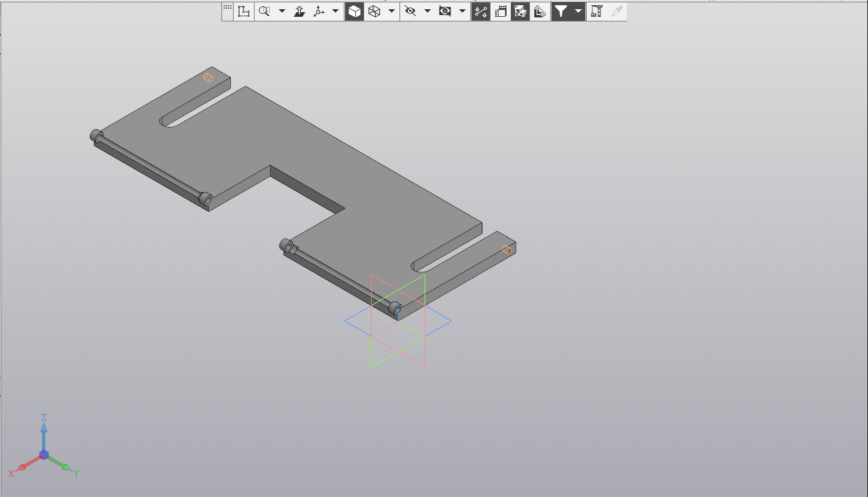Click the local coordinate system toolbar icon
This screenshot has height=497, width=868.
click(x=244, y=11)
